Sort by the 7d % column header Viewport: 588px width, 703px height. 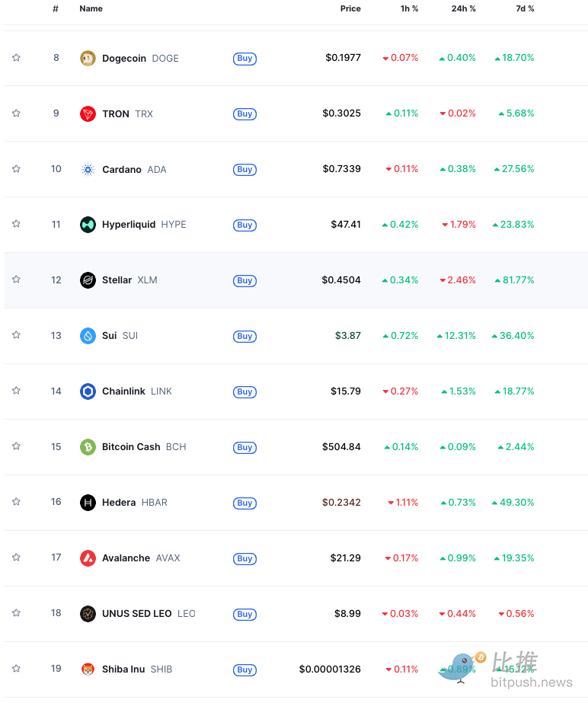click(525, 8)
